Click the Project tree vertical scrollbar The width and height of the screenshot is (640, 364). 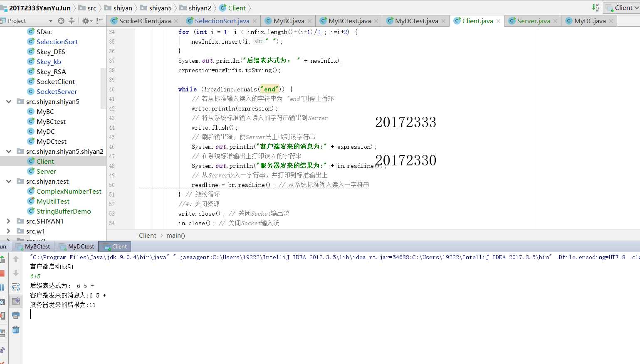point(103,89)
